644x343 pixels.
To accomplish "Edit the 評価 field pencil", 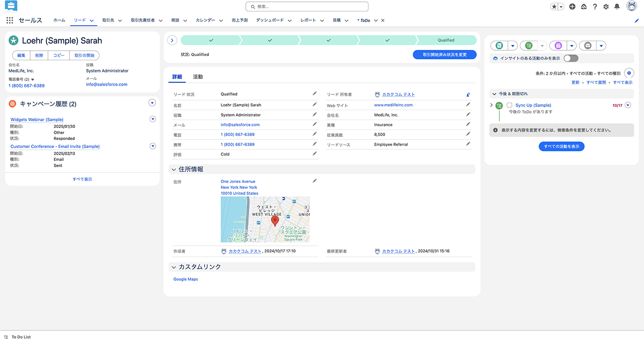I will (x=315, y=154).
